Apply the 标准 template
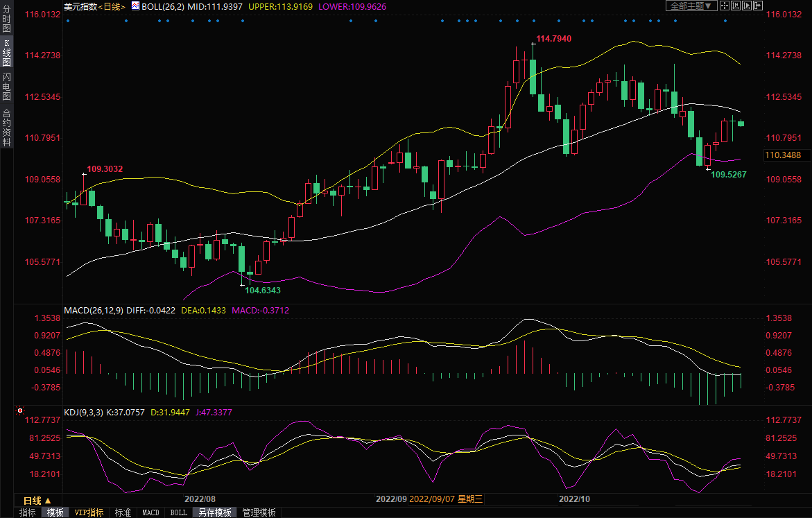812x518 pixels. tap(123, 512)
